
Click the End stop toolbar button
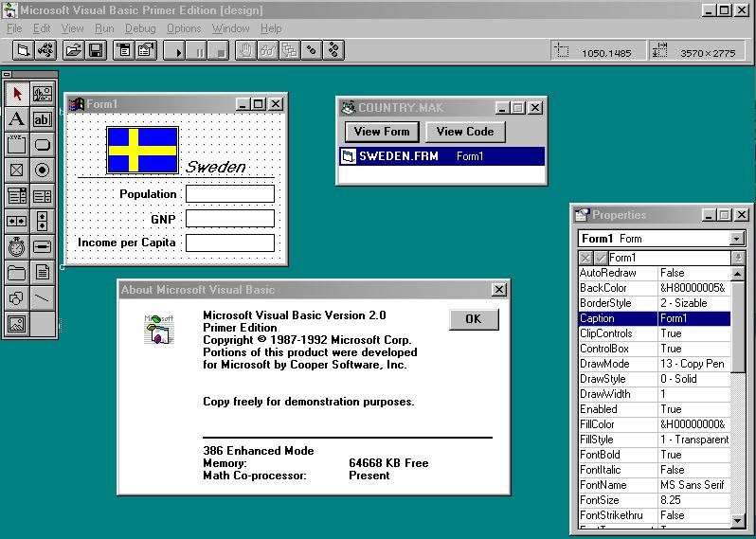[x=219, y=50]
